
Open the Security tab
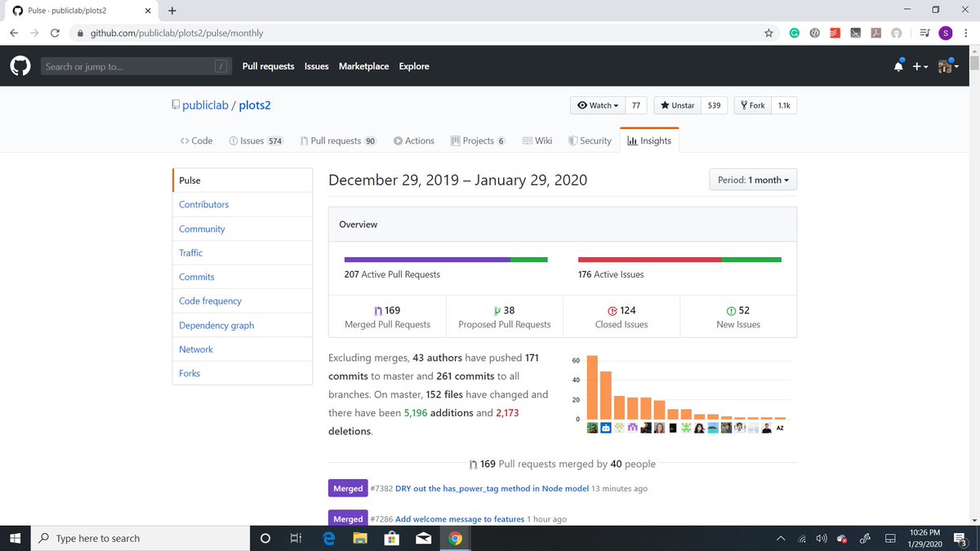coord(590,140)
